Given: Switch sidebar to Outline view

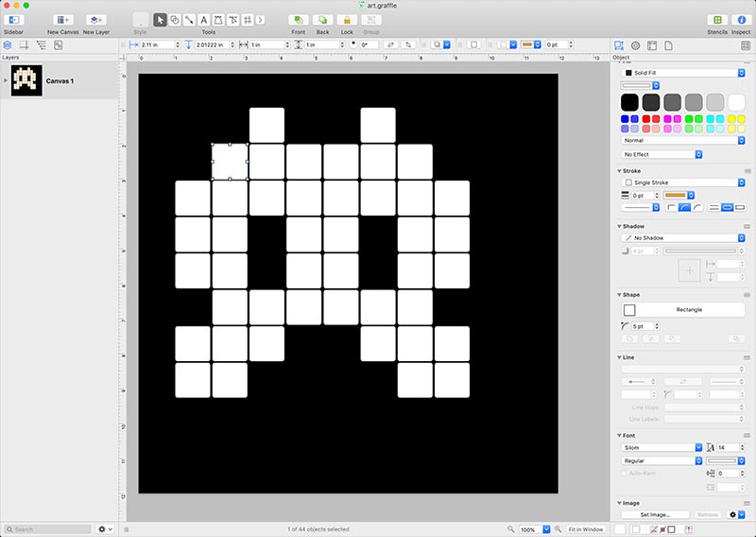Looking at the screenshot, I should point(42,45).
